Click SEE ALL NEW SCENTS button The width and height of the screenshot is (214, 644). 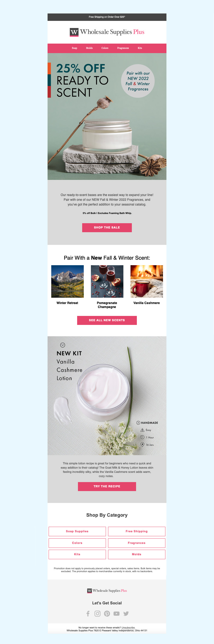107,320
